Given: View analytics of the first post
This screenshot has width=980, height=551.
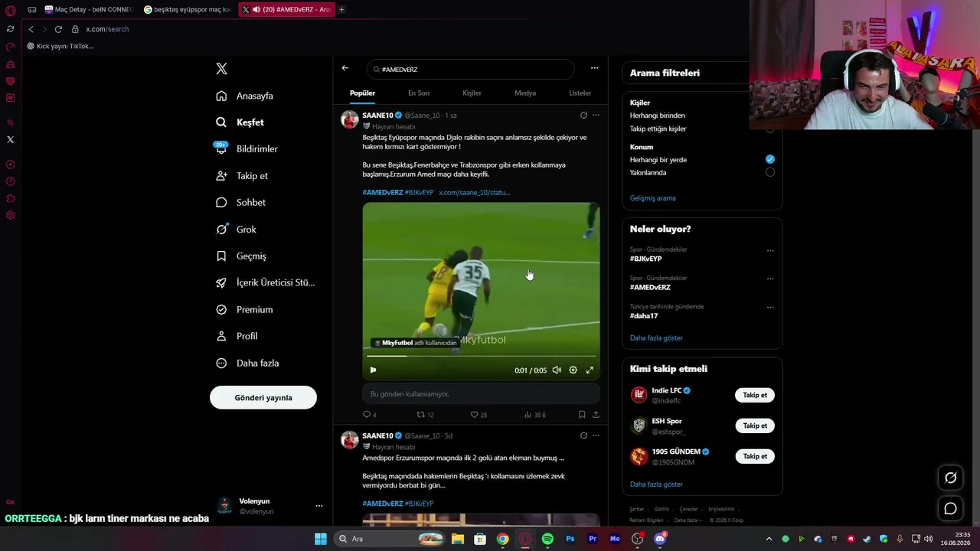Looking at the screenshot, I should (x=534, y=415).
